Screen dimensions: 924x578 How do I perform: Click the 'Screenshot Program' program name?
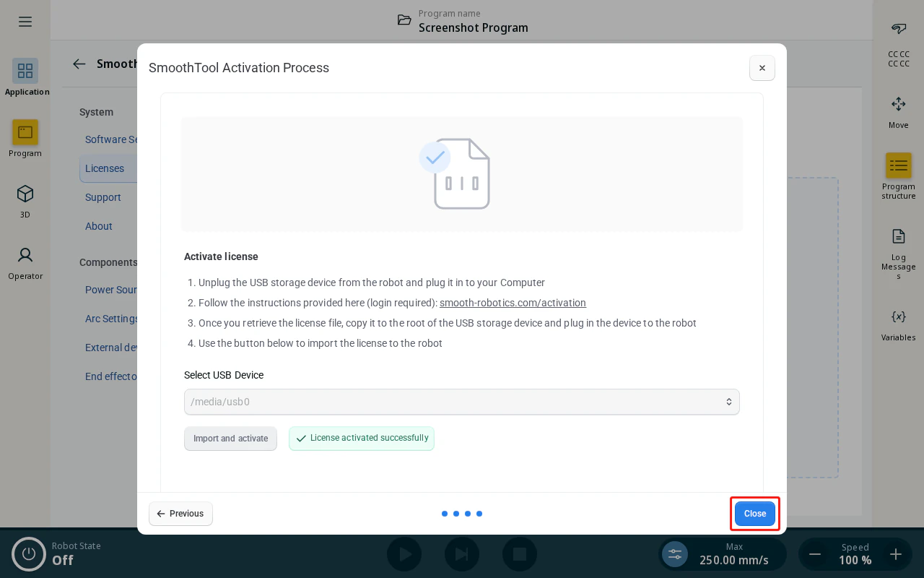[474, 27]
